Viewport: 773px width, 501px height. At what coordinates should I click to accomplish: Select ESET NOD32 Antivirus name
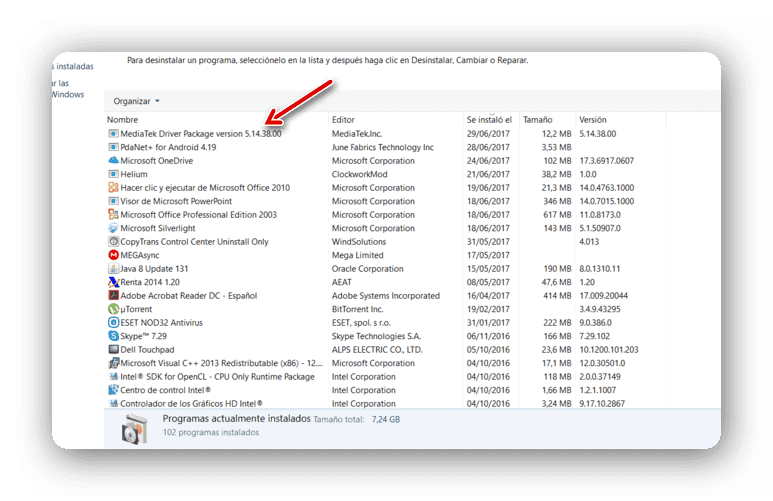161,322
